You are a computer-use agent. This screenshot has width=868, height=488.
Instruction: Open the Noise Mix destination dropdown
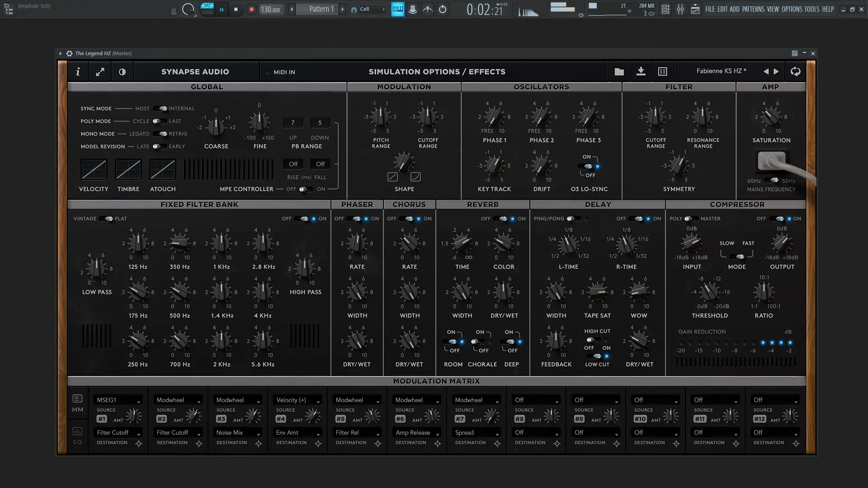pos(238,432)
